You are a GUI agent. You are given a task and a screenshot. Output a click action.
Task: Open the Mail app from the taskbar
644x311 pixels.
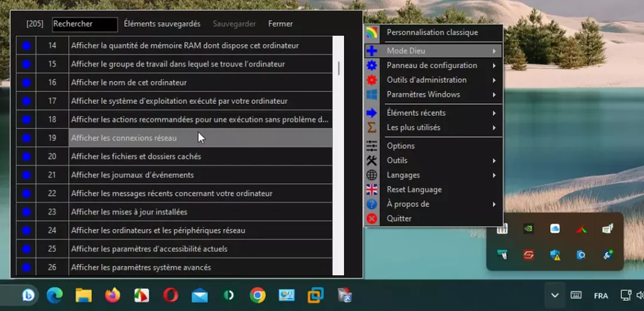click(199, 296)
